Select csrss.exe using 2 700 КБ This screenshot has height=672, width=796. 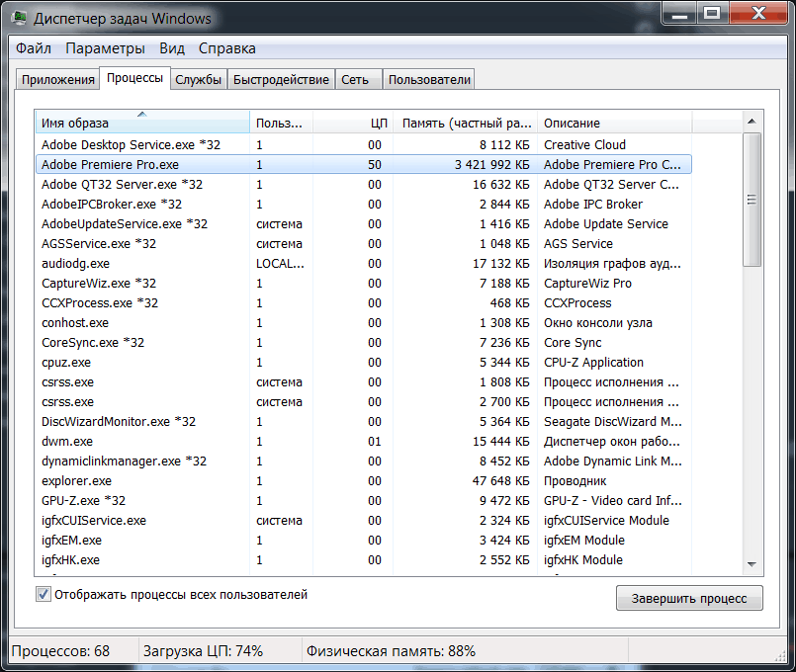[364, 402]
